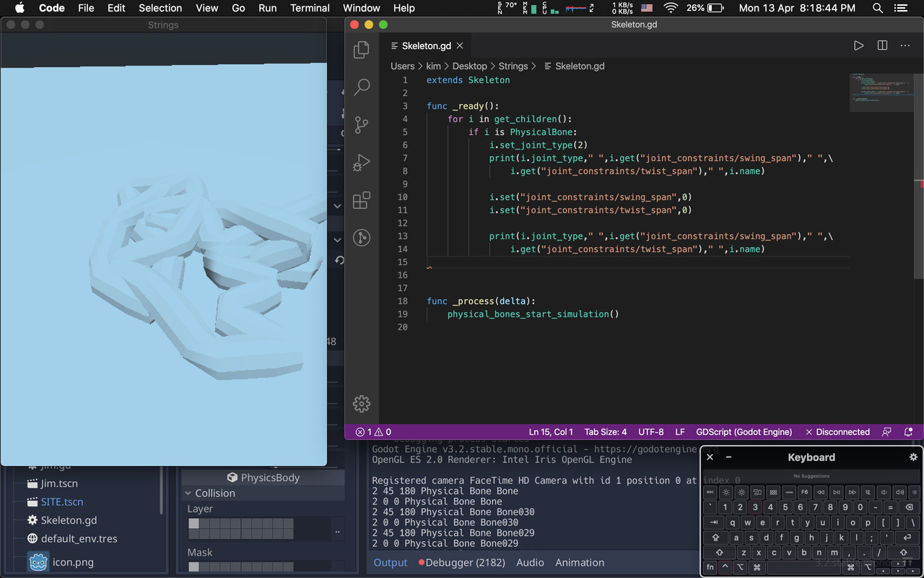Tap the rewind key on Keyboard viewer

click(x=821, y=492)
